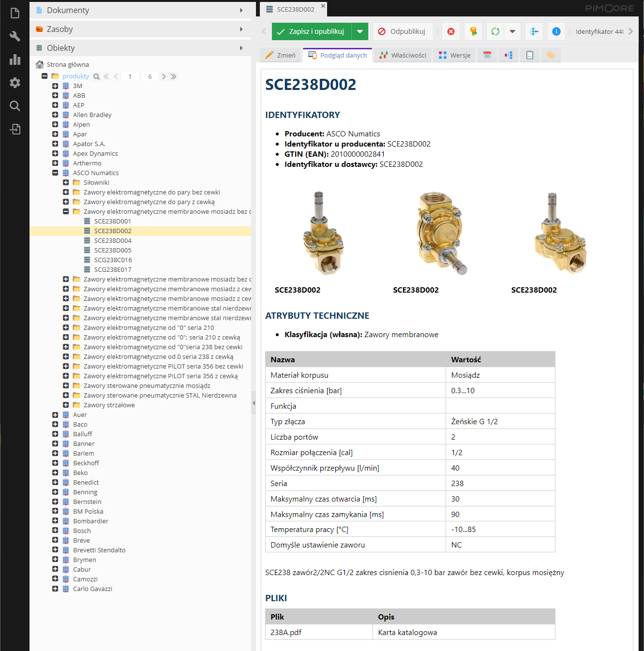Open the dependencies tab icon
Image resolution: width=644 pixels, height=651 pixels.
tap(509, 55)
